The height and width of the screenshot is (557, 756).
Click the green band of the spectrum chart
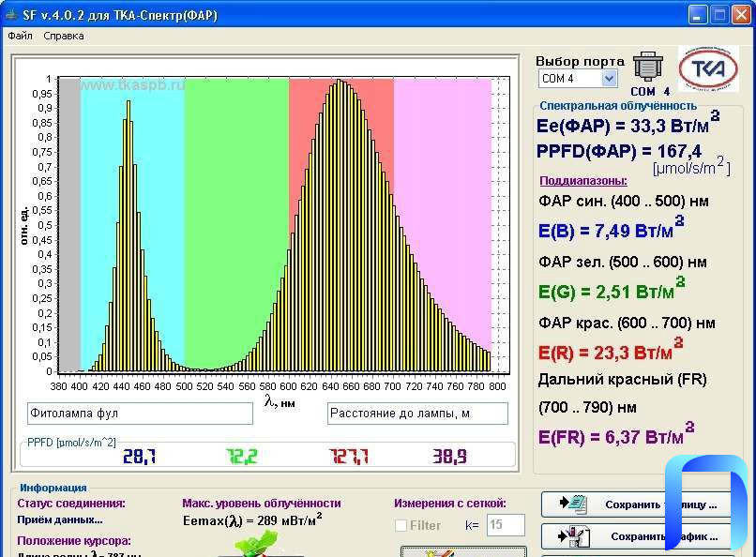coord(236,224)
